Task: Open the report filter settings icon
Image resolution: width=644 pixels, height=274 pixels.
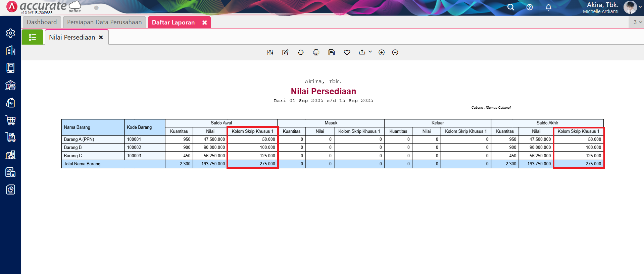Action: pos(270,52)
